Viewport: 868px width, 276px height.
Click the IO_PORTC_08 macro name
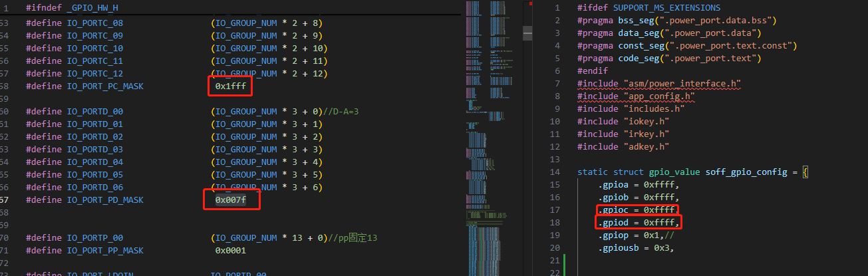95,23
